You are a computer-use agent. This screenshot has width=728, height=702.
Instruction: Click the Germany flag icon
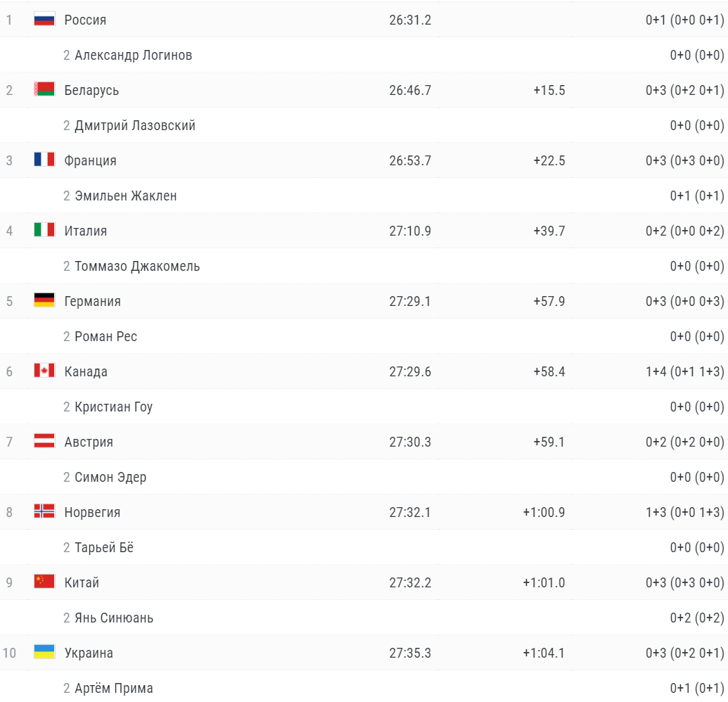tap(44, 300)
